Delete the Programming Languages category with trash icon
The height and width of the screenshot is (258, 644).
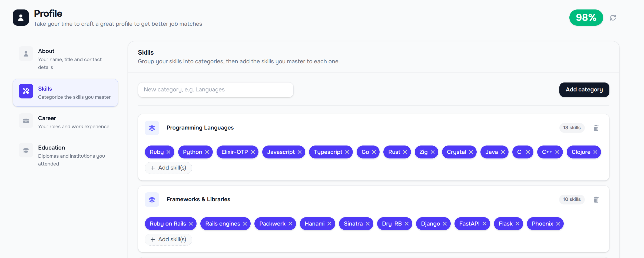point(596,128)
